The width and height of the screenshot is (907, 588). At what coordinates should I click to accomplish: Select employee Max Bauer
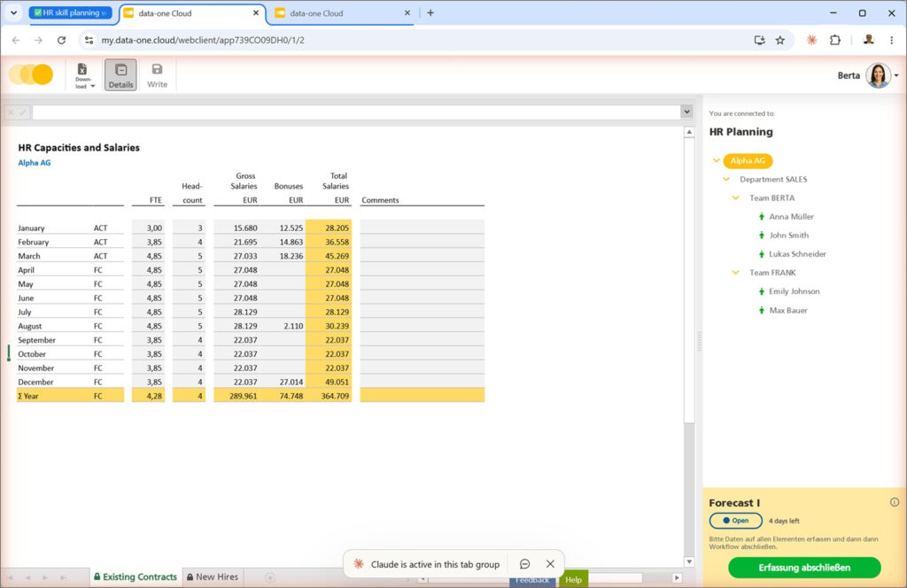coord(787,311)
